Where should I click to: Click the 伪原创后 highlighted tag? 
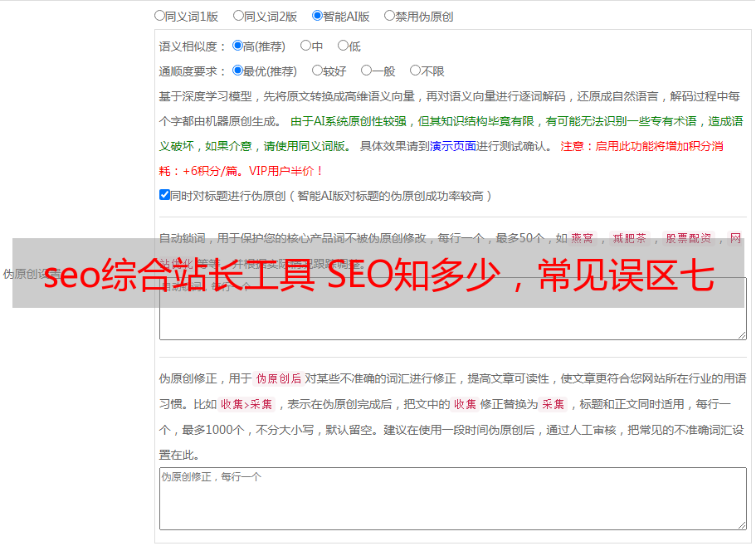[279, 378]
